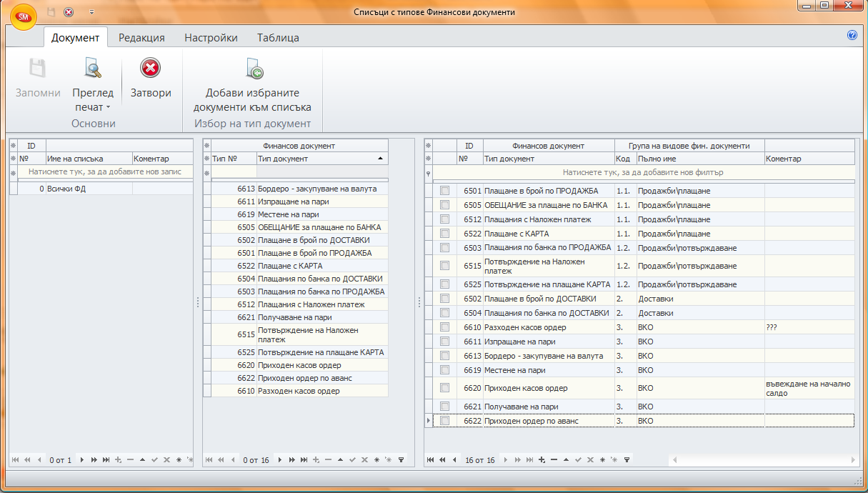Click the filter funnel in 16 от 16 navigator
This screenshot has height=493, width=868.
pos(627,460)
